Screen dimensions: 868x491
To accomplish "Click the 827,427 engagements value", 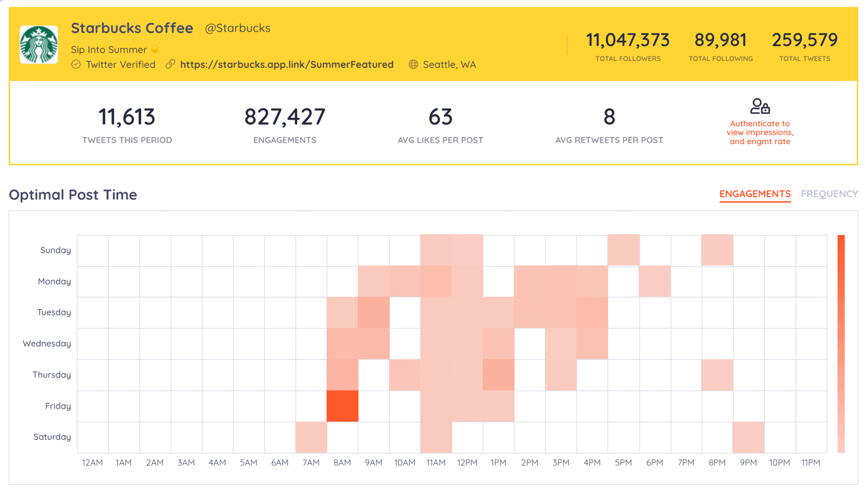I will click(x=285, y=117).
